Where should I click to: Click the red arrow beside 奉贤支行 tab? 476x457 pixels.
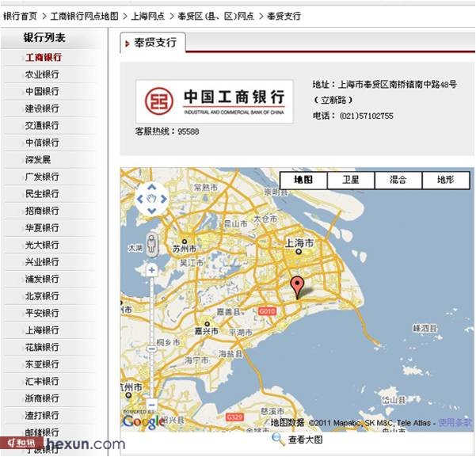(x=128, y=44)
